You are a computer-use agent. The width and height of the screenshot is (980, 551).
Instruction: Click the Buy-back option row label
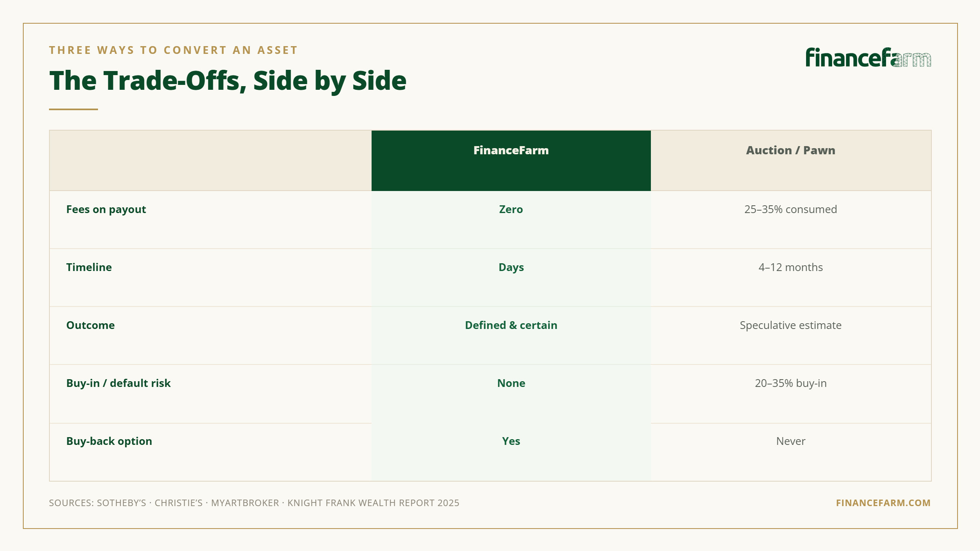[109, 441]
